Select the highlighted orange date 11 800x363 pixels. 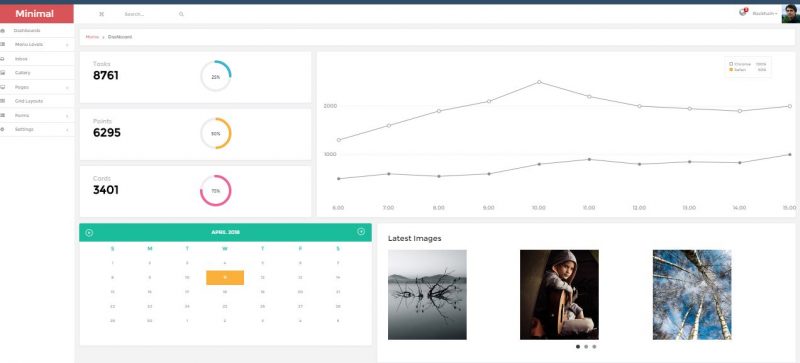[225, 278]
